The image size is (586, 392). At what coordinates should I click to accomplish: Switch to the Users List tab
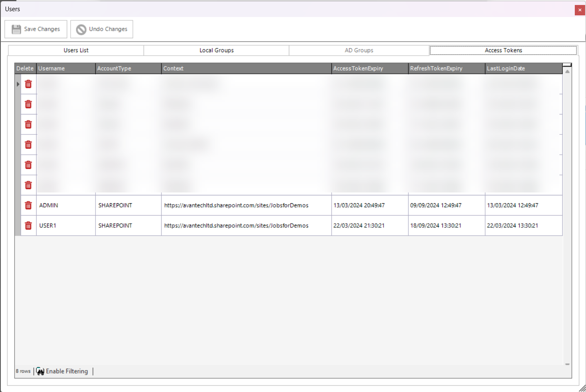76,50
